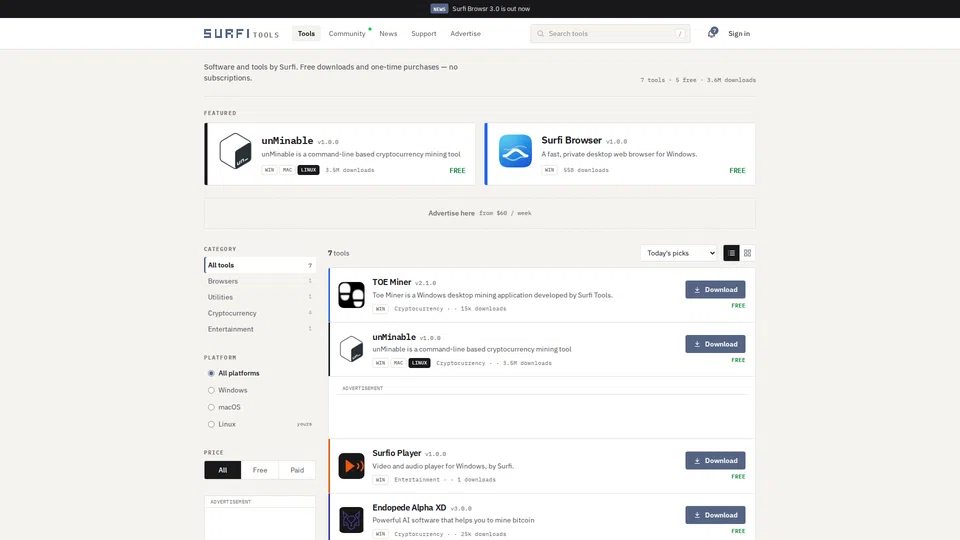Click the featured unMinable cube icon
This screenshot has width=960, height=540.
pyautogui.click(x=236, y=151)
